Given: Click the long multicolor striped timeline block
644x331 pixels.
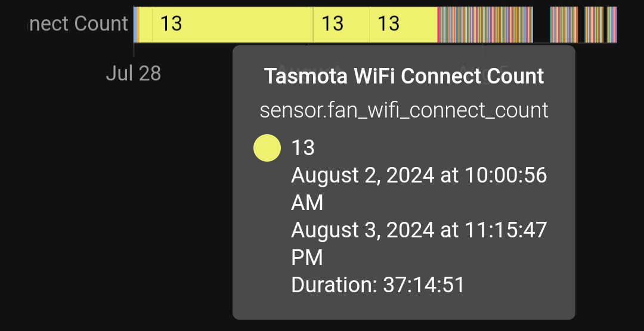Looking at the screenshot, I should 487,24.
